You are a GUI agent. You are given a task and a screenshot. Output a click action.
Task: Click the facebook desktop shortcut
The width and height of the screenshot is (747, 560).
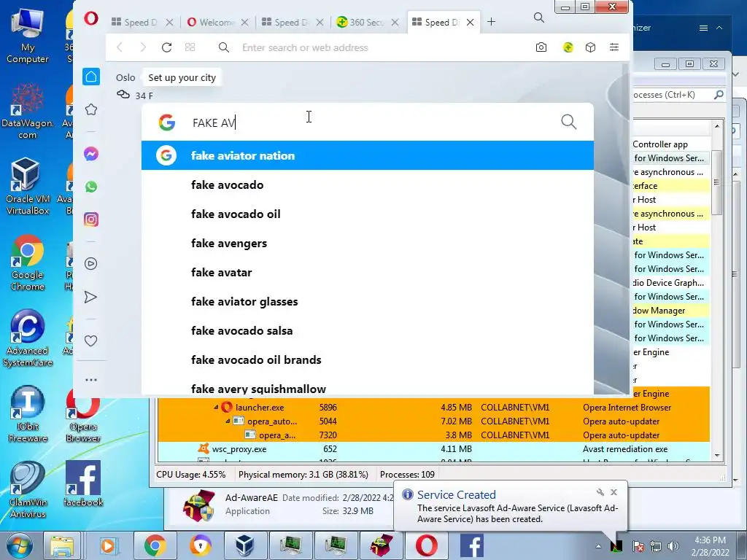[83, 484]
